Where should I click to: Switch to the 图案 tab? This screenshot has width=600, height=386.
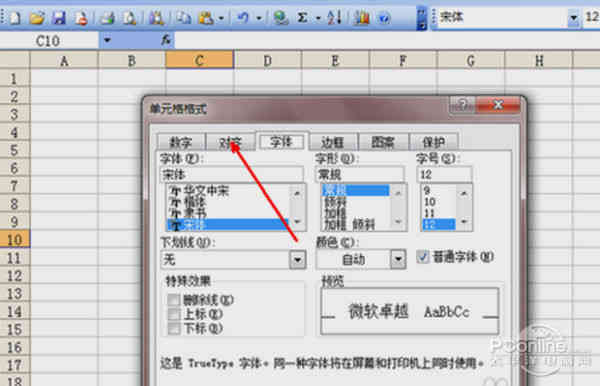point(383,143)
